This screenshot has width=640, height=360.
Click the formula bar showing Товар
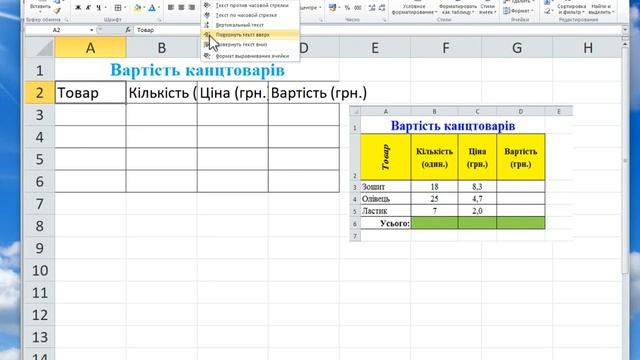click(x=378, y=30)
